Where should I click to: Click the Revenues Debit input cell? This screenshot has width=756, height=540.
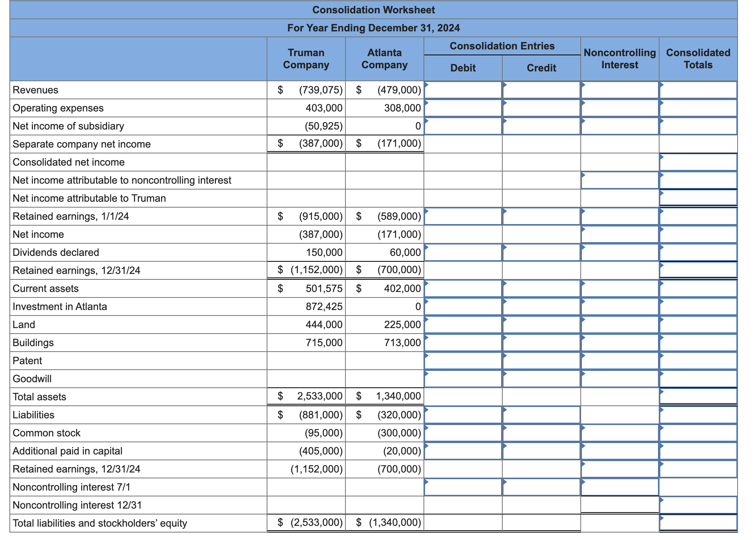coord(463,90)
